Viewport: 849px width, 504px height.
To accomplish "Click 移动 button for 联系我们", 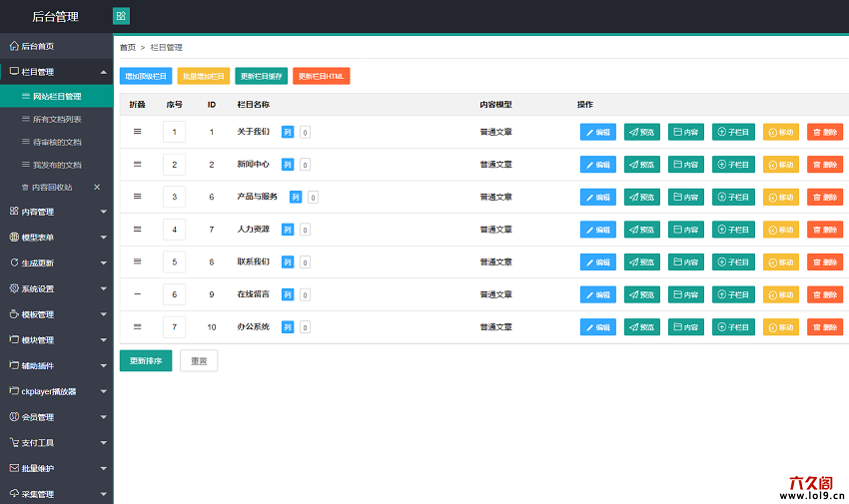I will pyautogui.click(x=781, y=262).
